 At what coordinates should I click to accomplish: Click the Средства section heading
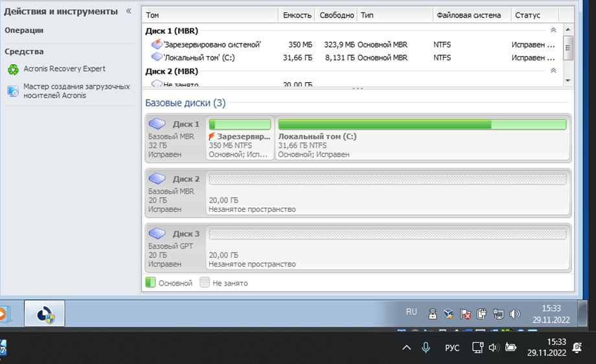[x=24, y=51]
